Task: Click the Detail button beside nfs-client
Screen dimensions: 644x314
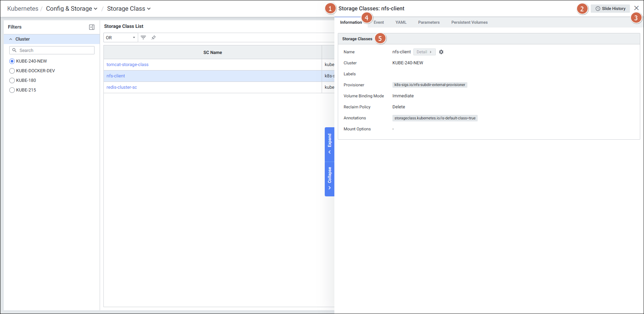Action: (424, 52)
